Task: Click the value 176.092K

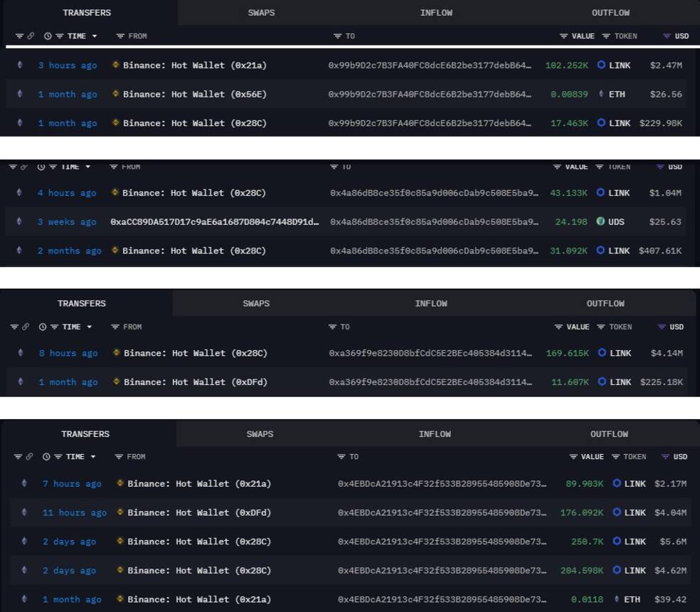Action: [x=582, y=512]
